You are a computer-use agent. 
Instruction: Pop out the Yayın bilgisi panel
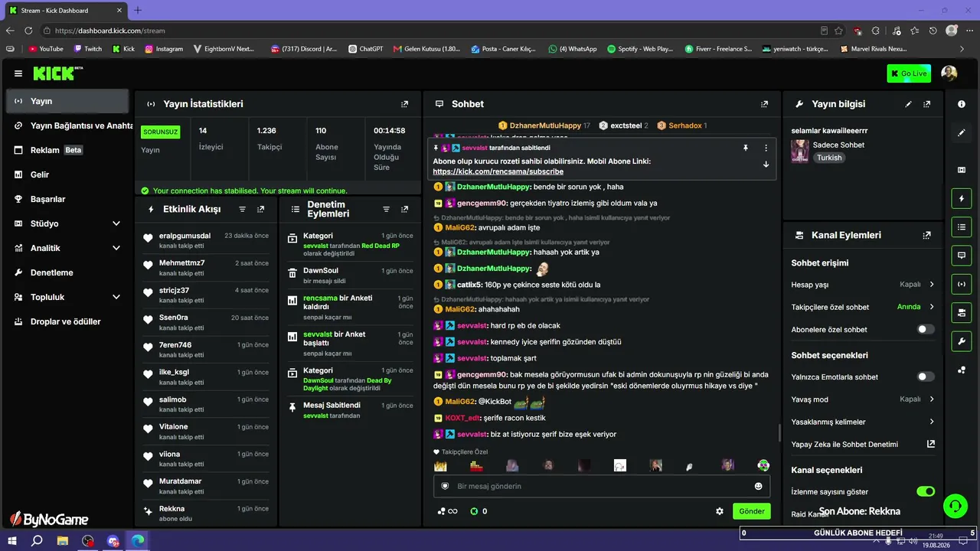coord(927,104)
